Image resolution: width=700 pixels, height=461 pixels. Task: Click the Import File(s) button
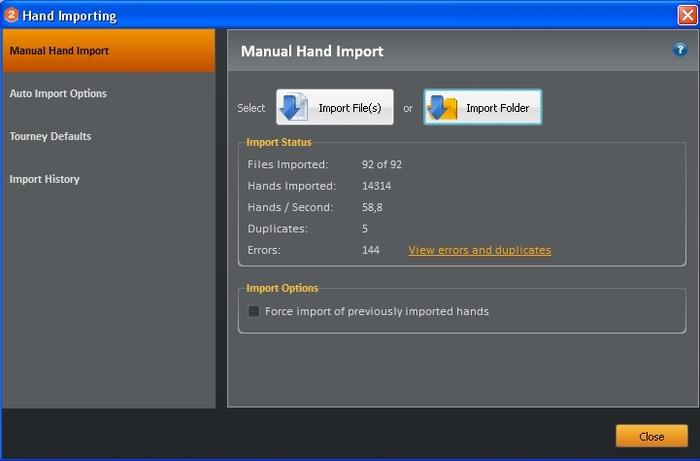335,107
